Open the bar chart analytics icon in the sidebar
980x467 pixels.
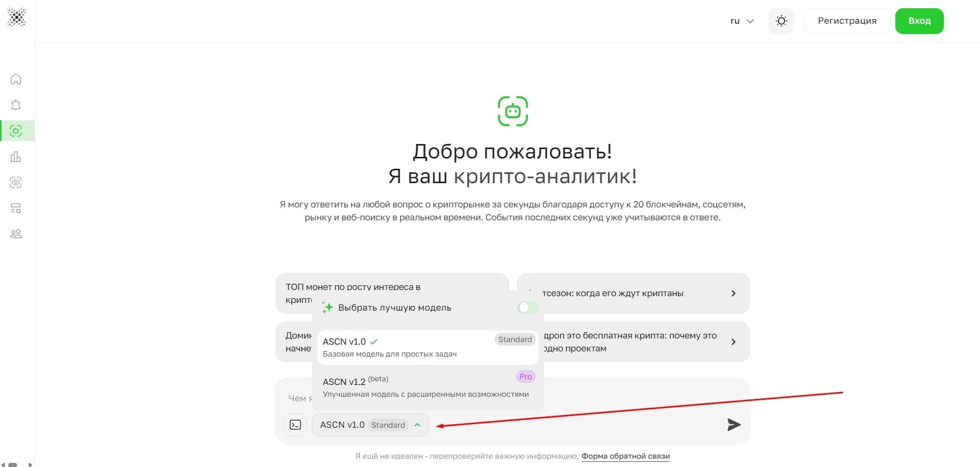pos(16,156)
